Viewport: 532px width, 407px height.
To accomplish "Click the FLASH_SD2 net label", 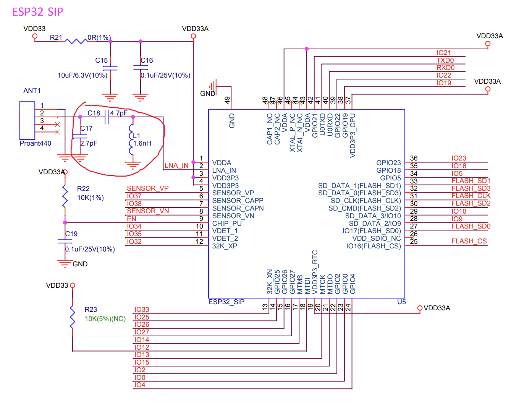I will point(471,203).
